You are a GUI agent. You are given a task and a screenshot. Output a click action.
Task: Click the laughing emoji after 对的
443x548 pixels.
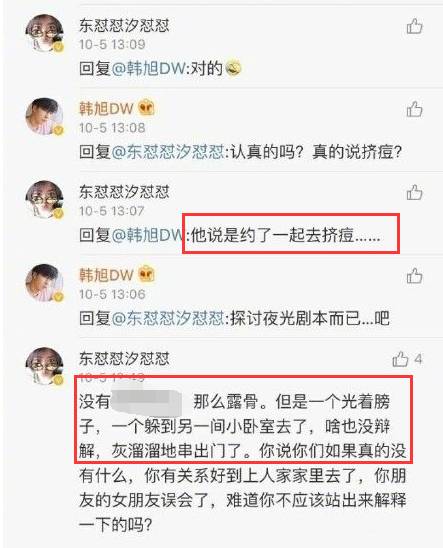coord(233,68)
